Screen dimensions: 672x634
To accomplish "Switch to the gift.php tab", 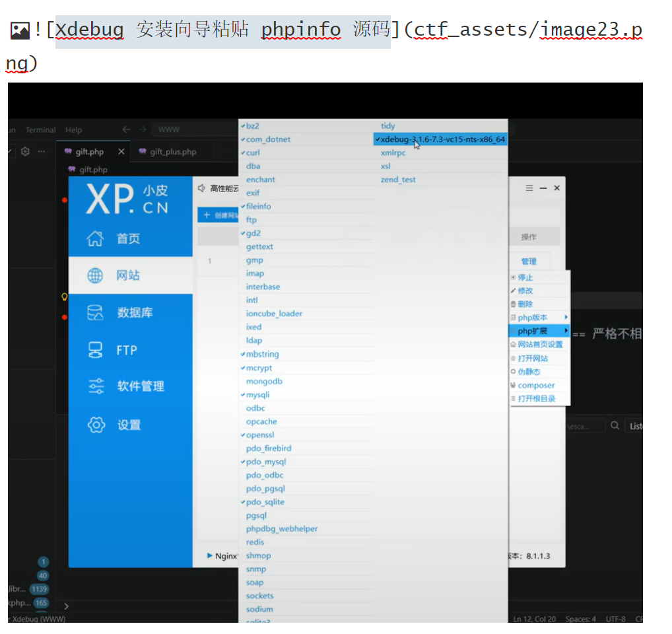I will [90, 151].
